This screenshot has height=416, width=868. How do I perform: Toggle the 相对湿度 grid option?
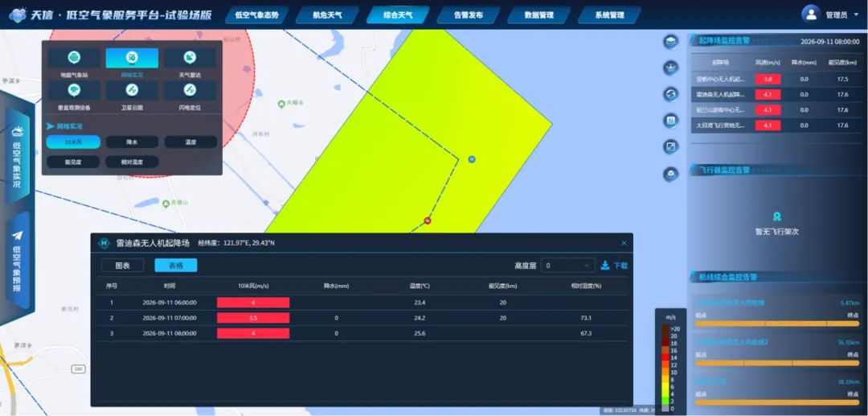132,163
